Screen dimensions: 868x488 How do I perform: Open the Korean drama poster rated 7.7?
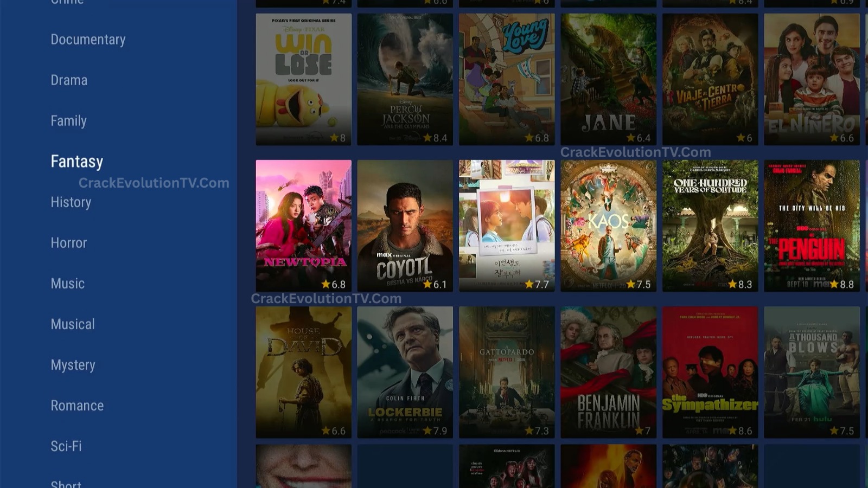pyautogui.click(x=507, y=226)
